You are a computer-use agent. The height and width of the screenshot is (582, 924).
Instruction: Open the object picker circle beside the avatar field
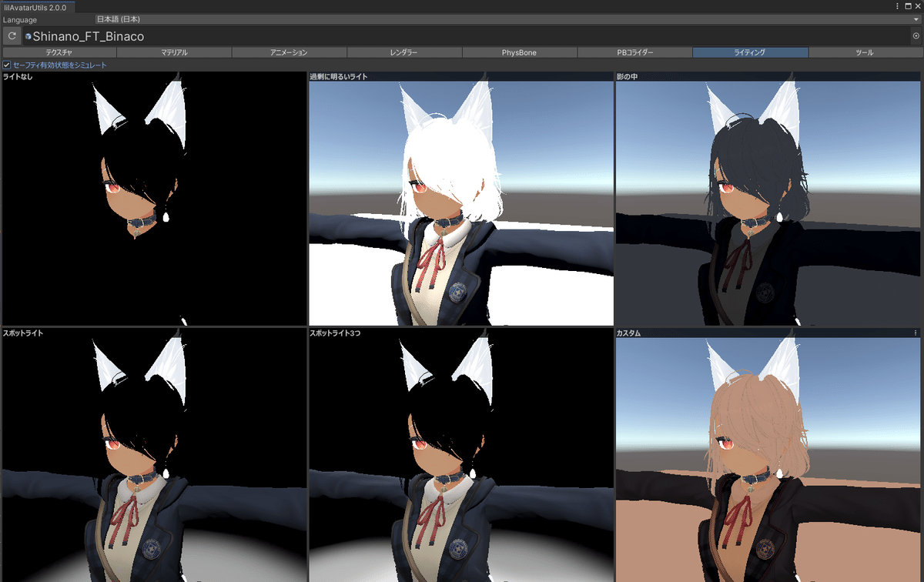click(x=916, y=35)
